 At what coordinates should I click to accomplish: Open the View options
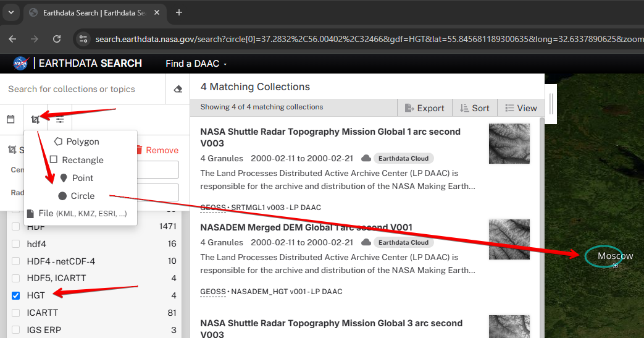pos(521,108)
